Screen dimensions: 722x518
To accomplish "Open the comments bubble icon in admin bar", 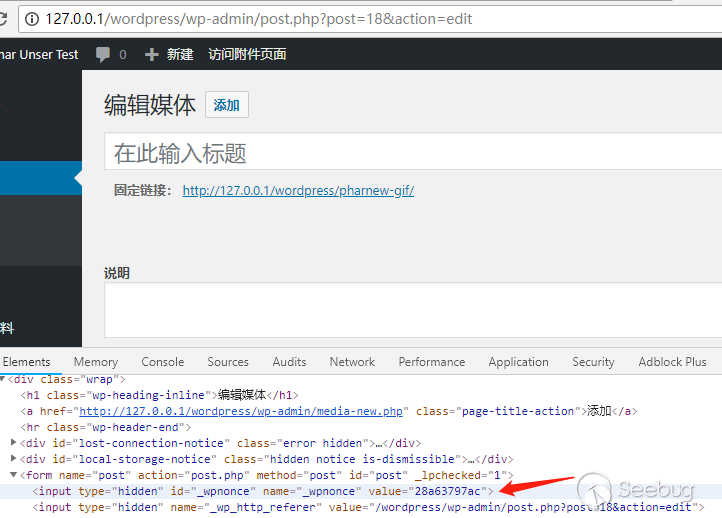I will point(103,54).
